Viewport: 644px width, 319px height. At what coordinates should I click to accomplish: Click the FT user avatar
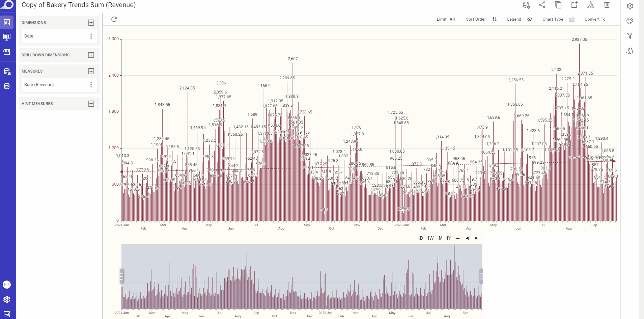click(7, 285)
